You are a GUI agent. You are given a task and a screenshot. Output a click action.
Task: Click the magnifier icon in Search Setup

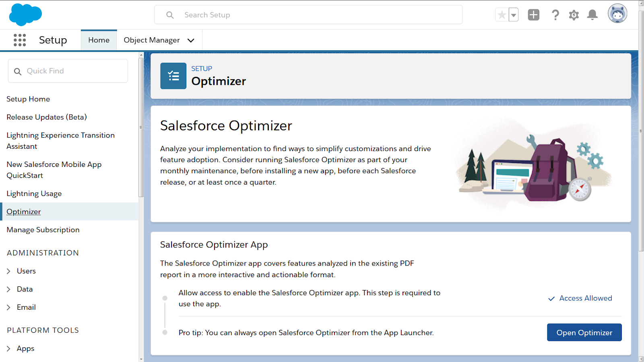click(x=170, y=15)
